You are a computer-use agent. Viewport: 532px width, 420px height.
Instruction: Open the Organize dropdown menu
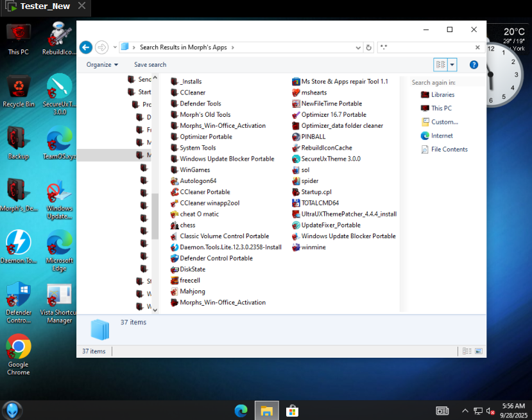click(x=102, y=65)
